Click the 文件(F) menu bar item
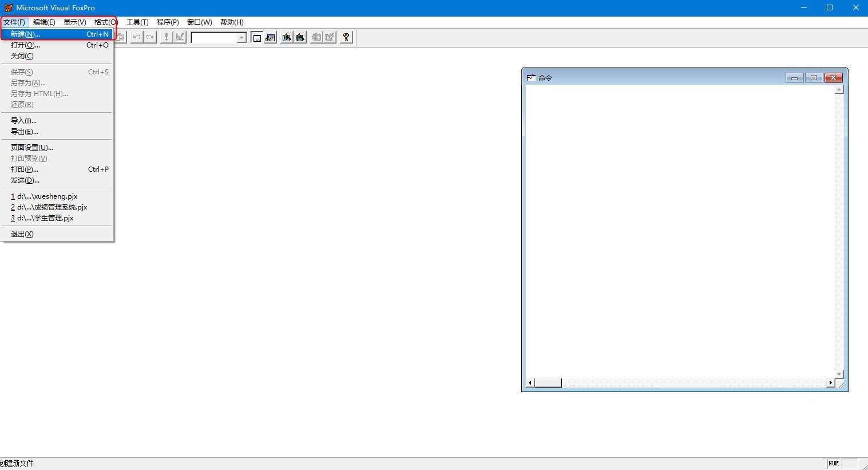Viewport: 868px width, 470px height. pos(14,22)
